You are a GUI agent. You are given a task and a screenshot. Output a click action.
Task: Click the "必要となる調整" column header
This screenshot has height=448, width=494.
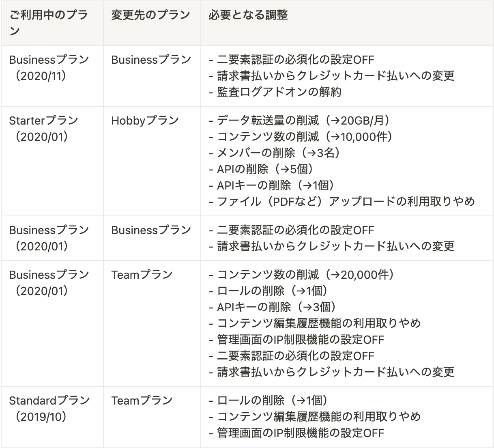[248, 15]
